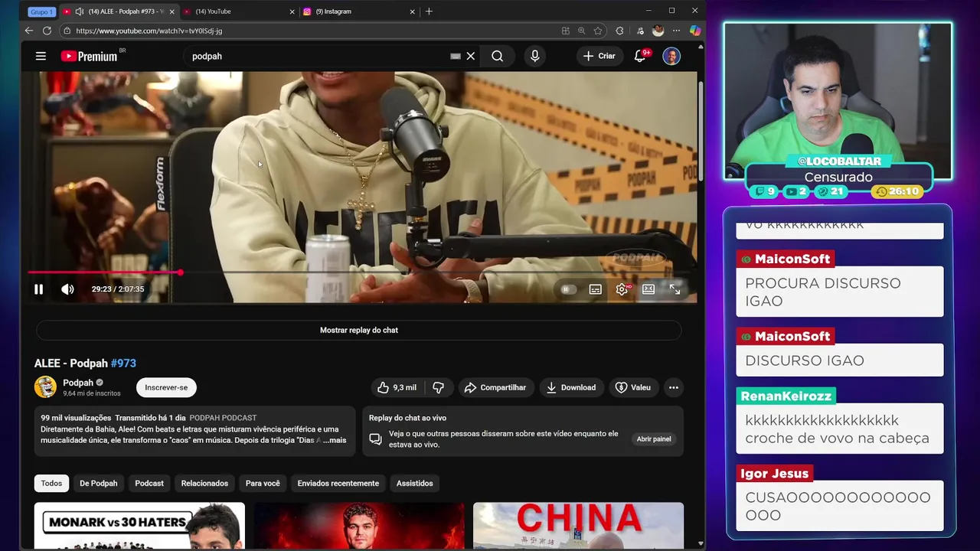
Task: Click the search box containing podpah
Action: pyautogui.click(x=318, y=56)
